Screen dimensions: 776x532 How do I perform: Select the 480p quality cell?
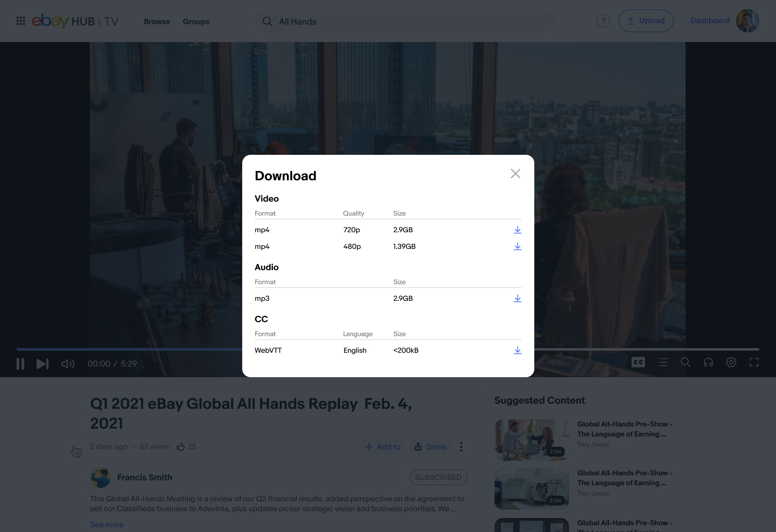coord(352,246)
